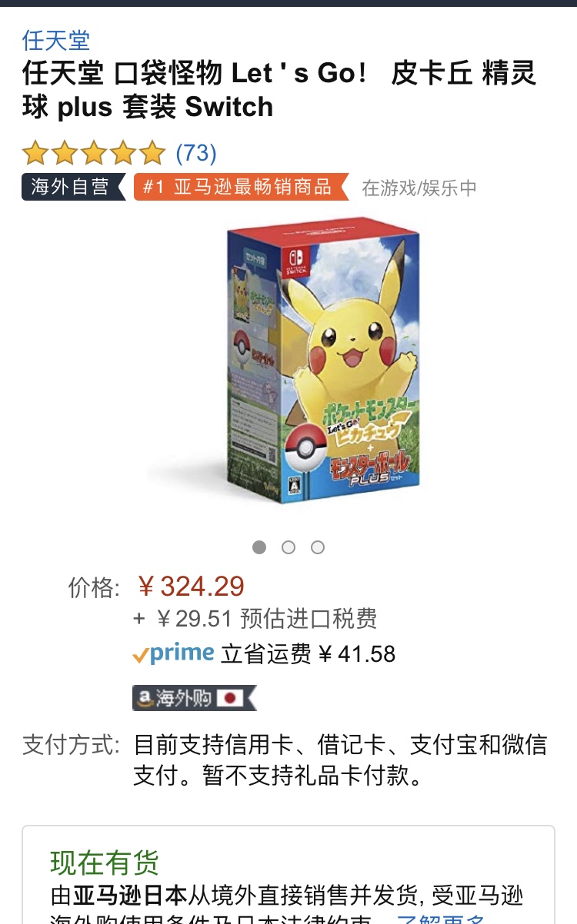Open the (73) customer reviews link
This screenshot has height=924, width=577.
(x=196, y=153)
